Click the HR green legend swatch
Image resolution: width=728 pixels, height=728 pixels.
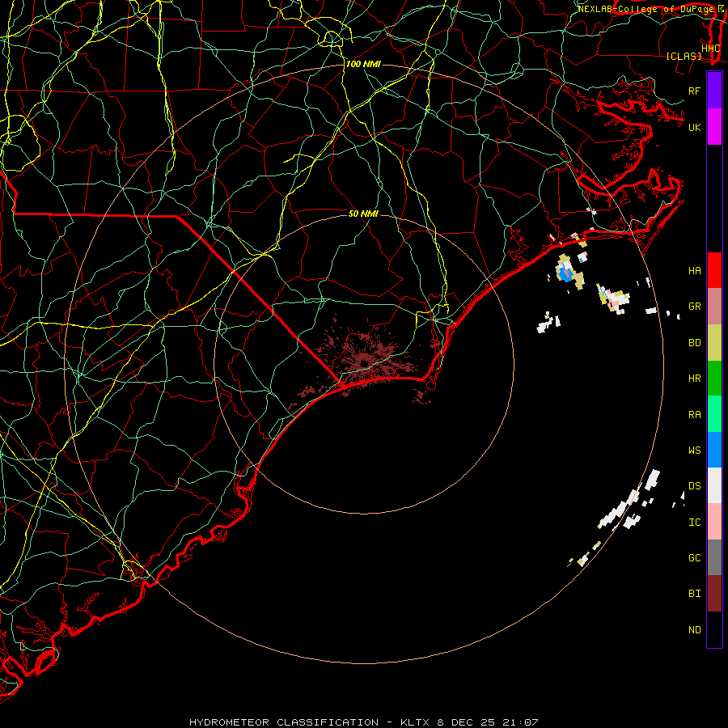click(x=714, y=379)
